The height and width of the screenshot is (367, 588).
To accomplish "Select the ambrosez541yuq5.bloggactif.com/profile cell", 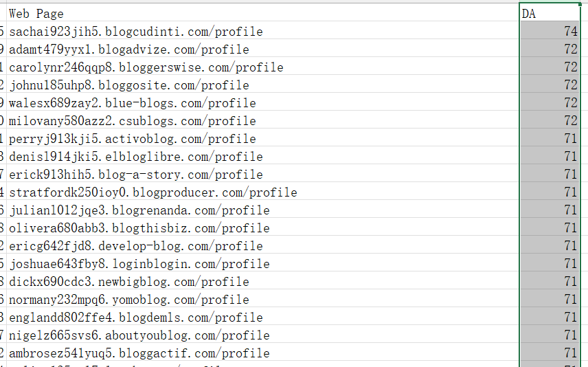I will [x=262, y=352].
